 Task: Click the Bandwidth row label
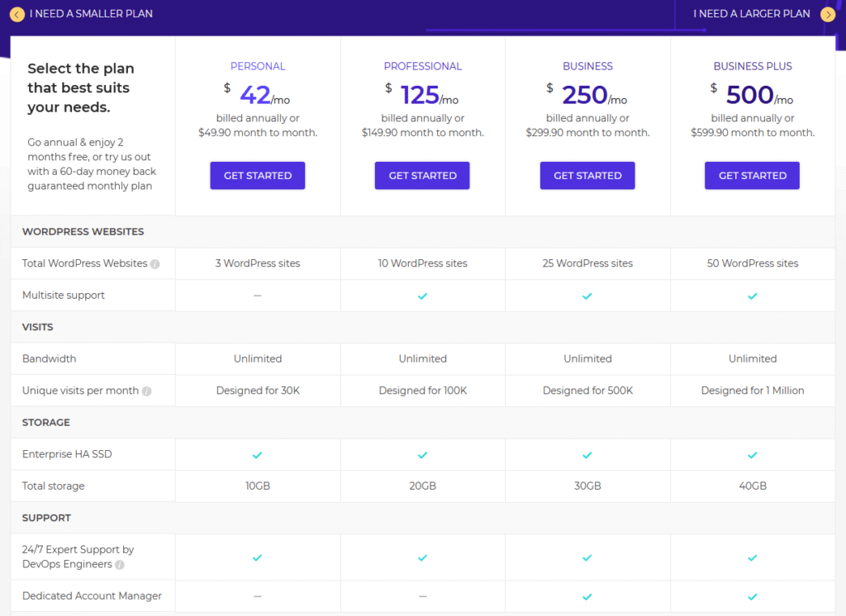(49, 358)
